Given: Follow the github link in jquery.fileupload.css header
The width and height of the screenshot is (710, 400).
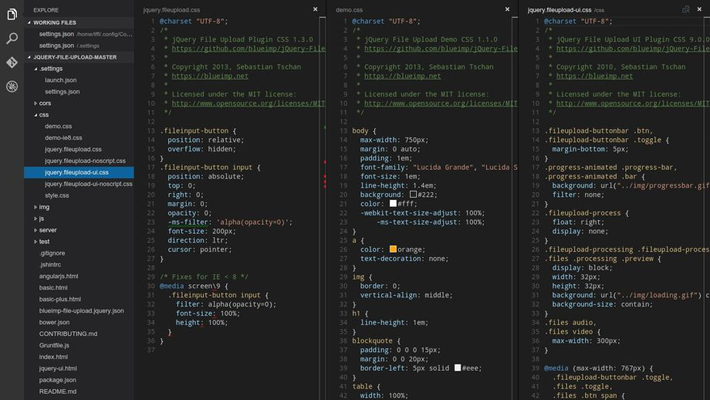Looking at the screenshot, I should (248, 48).
